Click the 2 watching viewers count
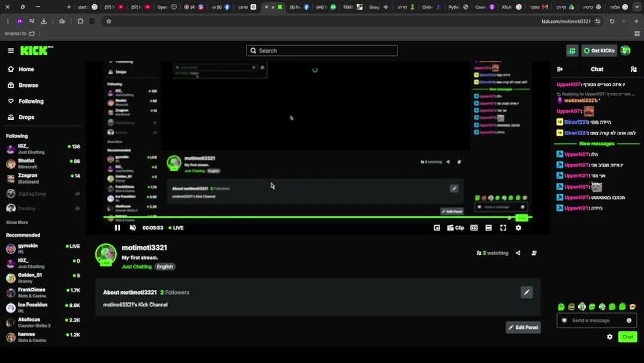The image size is (644, 363). click(x=492, y=253)
